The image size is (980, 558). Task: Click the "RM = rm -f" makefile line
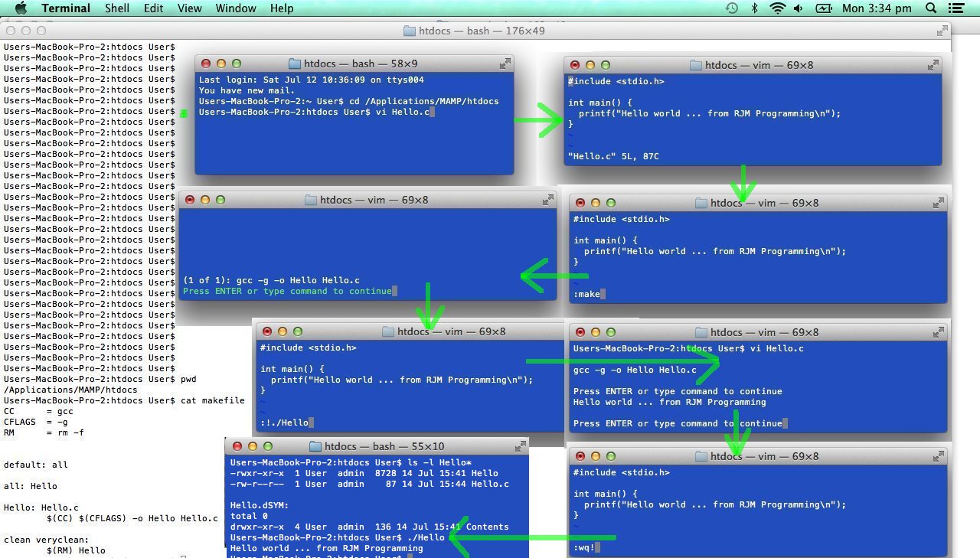(x=44, y=432)
